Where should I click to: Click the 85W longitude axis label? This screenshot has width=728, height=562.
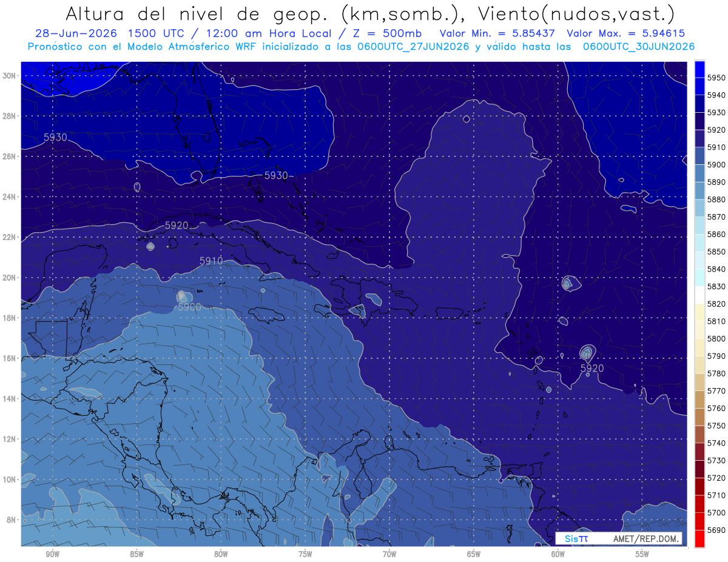pos(137,555)
